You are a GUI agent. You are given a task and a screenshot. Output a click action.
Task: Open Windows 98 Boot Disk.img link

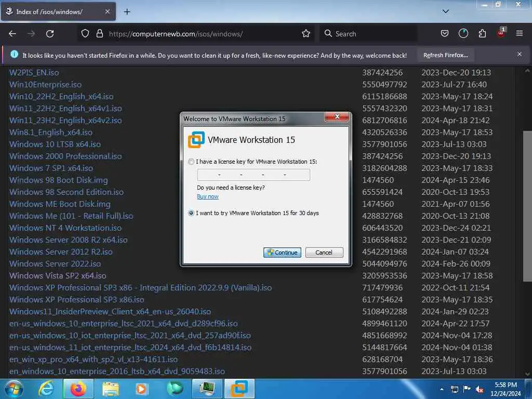pos(58,180)
